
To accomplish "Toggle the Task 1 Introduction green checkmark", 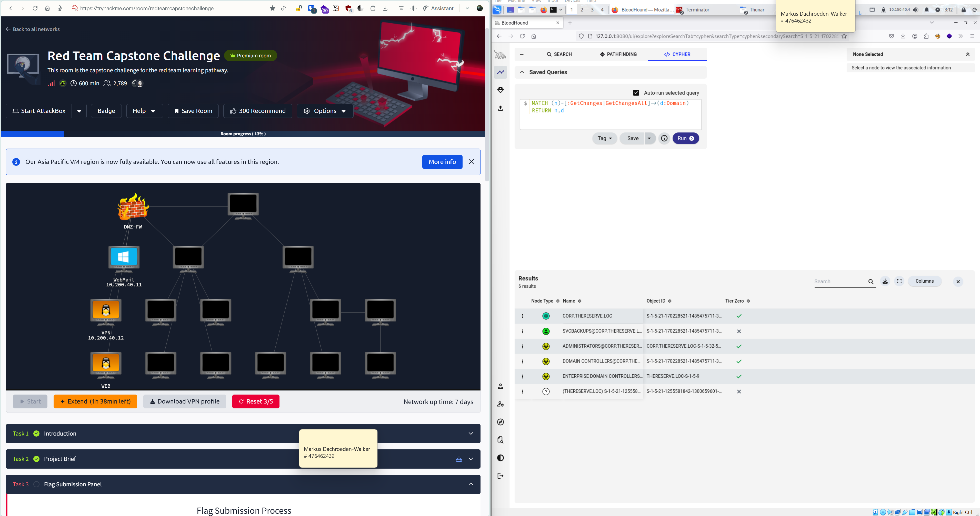I will (x=36, y=434).
